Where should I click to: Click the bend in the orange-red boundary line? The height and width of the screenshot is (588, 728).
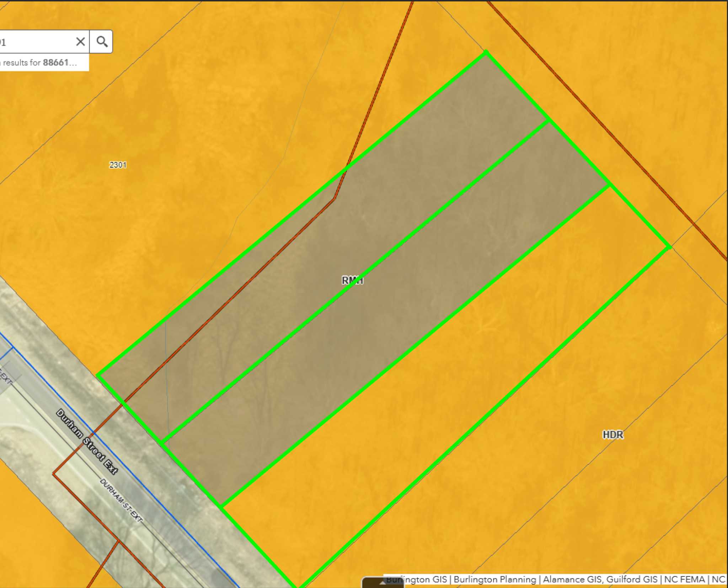(x=334, y=199)
